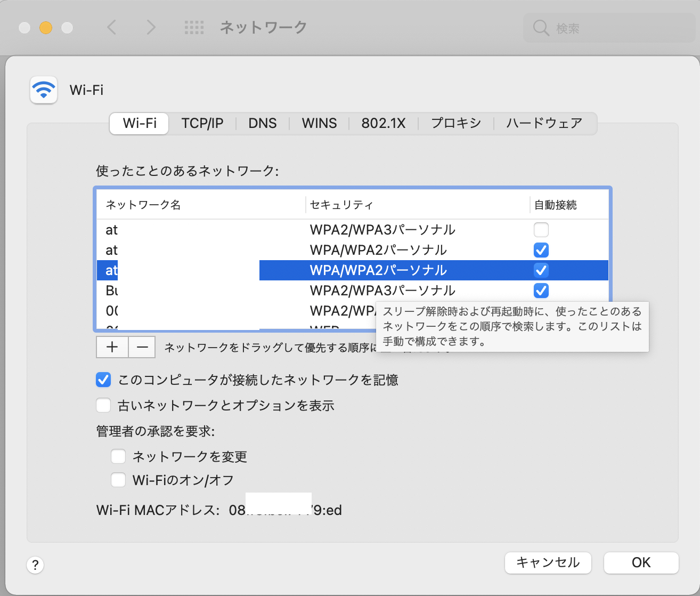Click the back arrow in the toolbar

112,28
